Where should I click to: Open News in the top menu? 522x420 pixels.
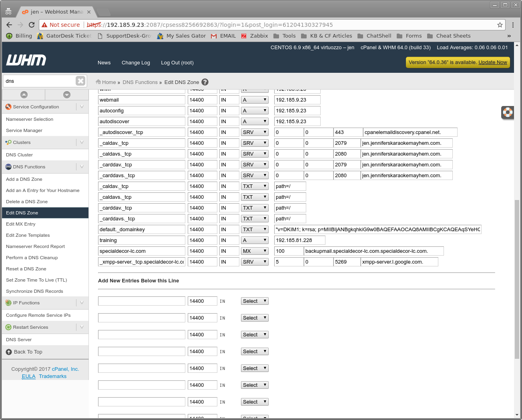coord(104,63)
